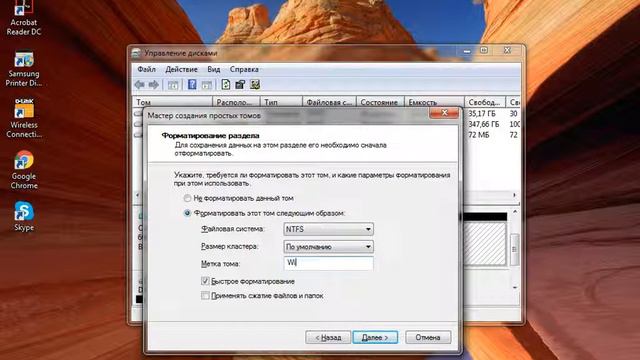This screenshot has width=640, height=360.
Task: Click 'Размер кластера:' label
Action: pos(229,247)
